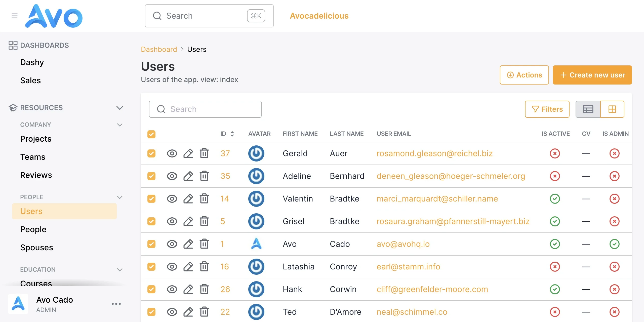Collapse the Resources section chevron

(120, 108)
